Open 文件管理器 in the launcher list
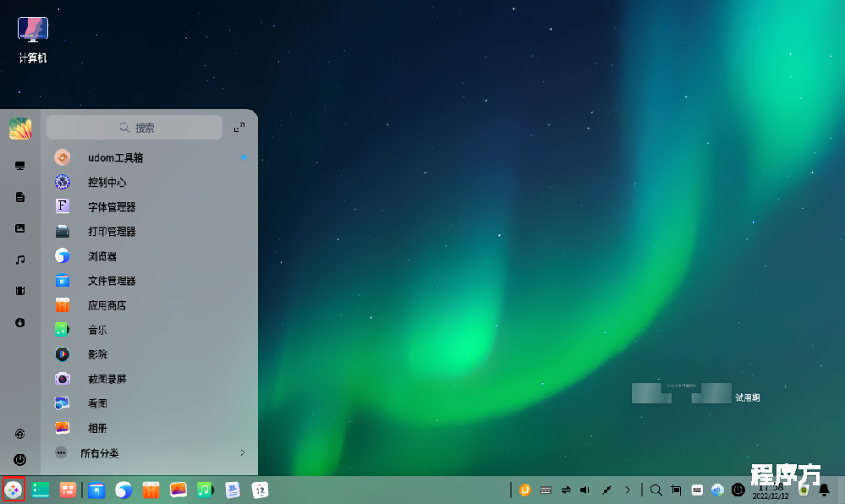 (149, 280)
